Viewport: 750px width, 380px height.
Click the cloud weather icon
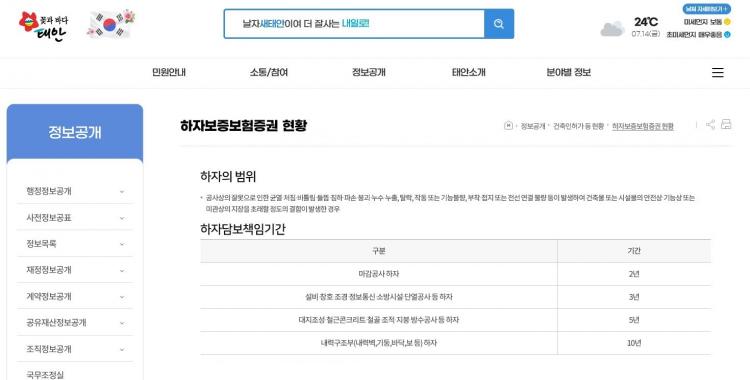(612, 29)
